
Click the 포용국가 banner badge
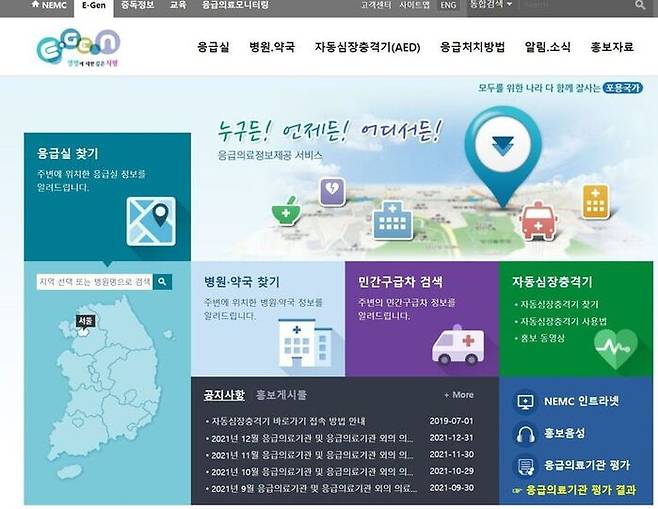pos(622,88)
